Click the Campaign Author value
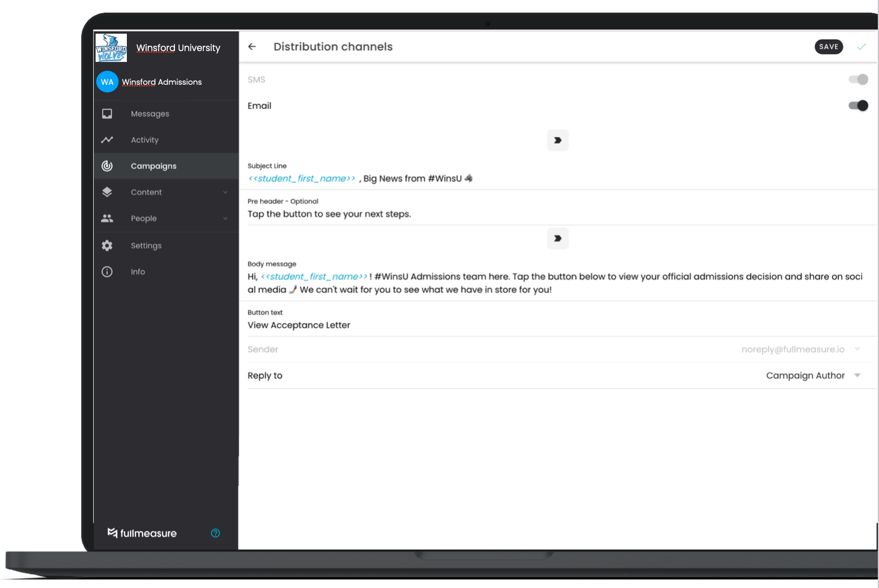 coord(805,375)
